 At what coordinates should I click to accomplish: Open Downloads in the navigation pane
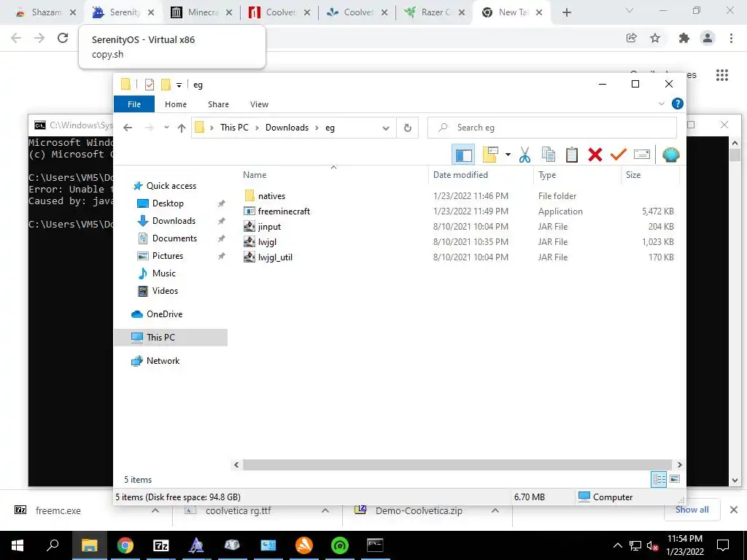174,221
